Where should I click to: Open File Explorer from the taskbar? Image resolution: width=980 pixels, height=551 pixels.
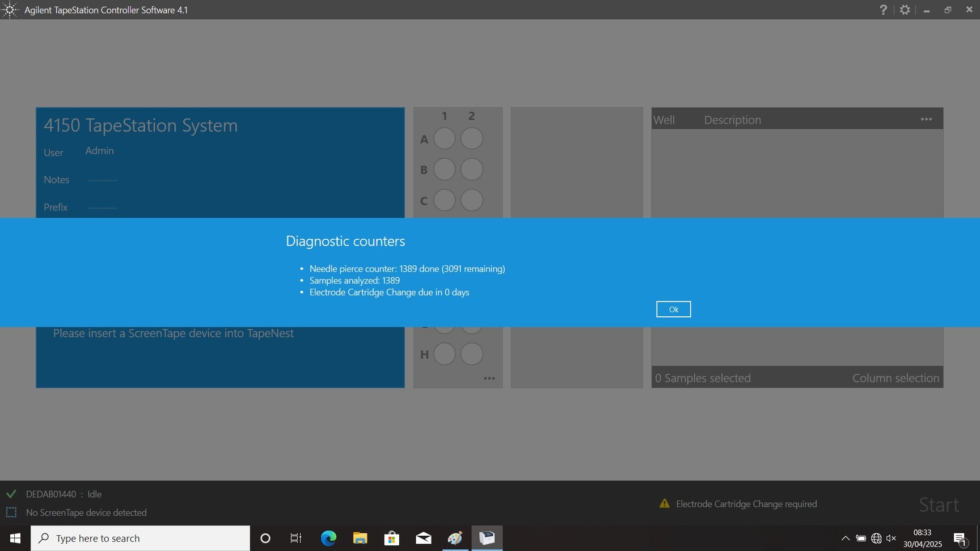[360, 538]
